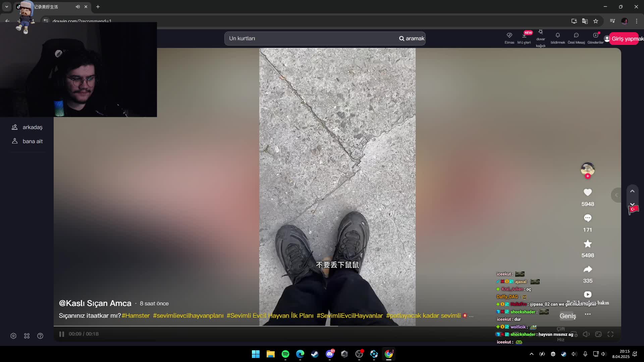644x362 pixels.
Task: Open the #Hamster hashtag link
Action: 136,316
